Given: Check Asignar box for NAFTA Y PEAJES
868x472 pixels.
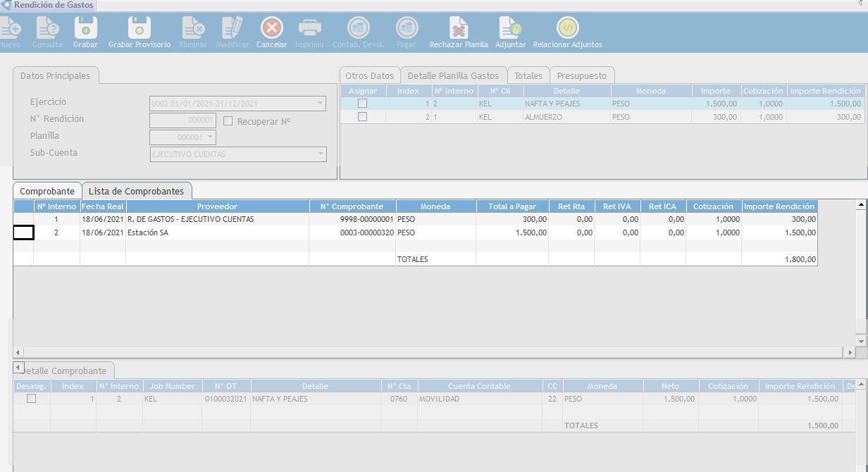Looking at the screenshot, I should tap(362, 104).
